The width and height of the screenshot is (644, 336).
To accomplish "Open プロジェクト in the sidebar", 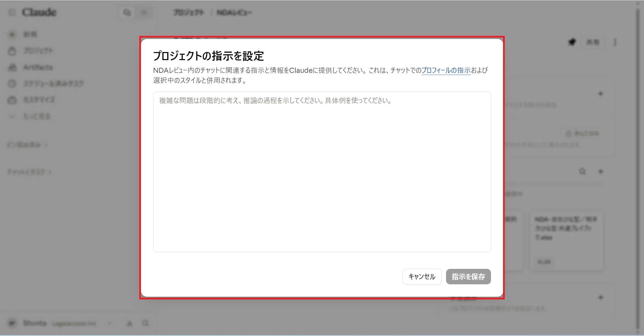I will pyautogui.click(x=38, y=51).
